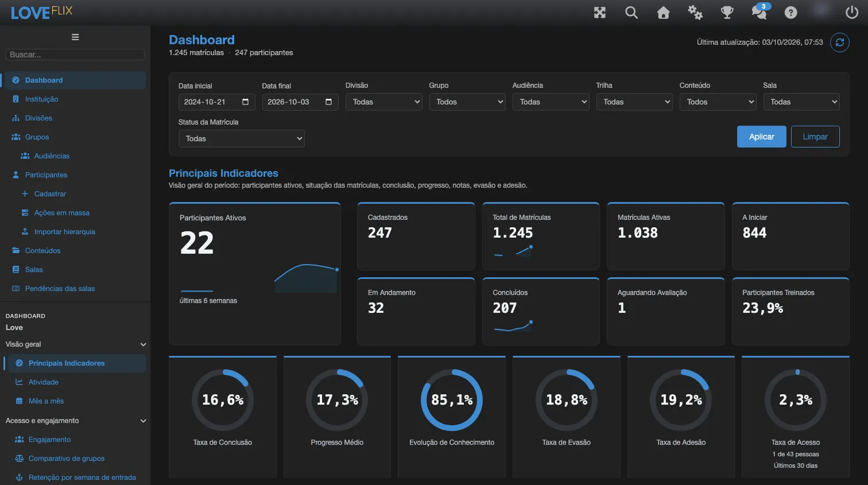868x485 pixels.
Task: Open the Sala dropdown filter
Action: (x=801, y=102)
